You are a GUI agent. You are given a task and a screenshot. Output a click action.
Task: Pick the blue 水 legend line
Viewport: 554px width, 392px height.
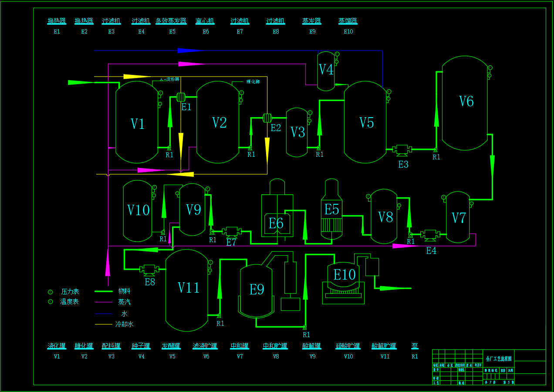pyautogui.click(x=104, y=314)
